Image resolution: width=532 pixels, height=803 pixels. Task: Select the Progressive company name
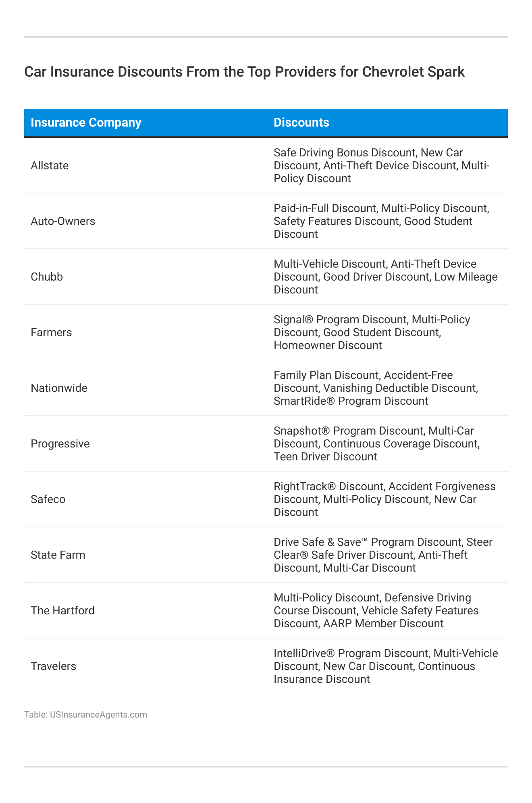coord(60,444)
